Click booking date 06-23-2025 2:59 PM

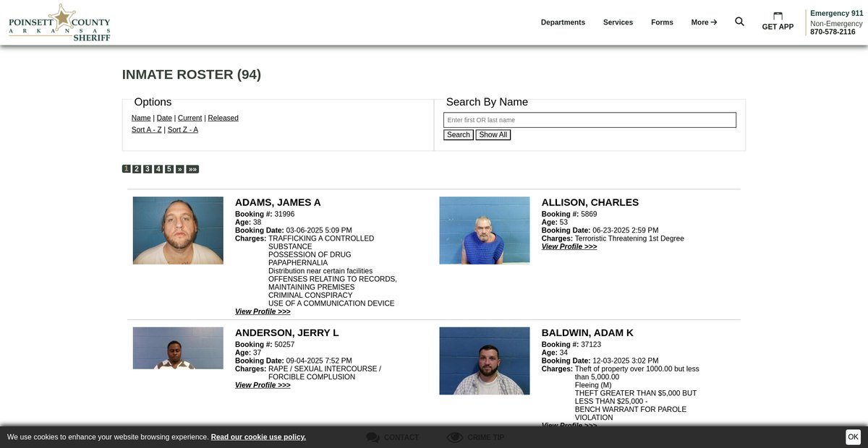(x=626, y=231)
